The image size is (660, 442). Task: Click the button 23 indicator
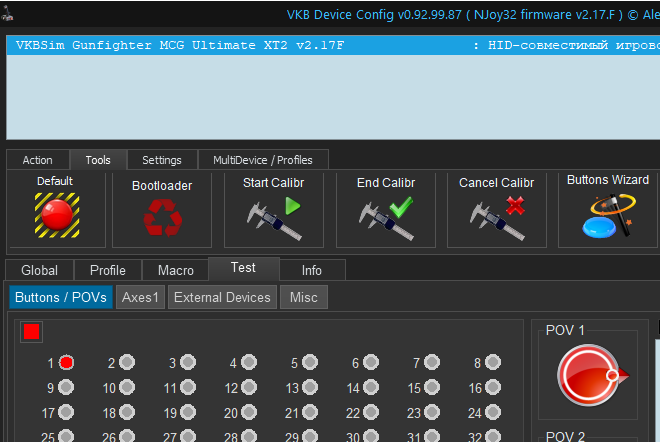tap(432, 413)
